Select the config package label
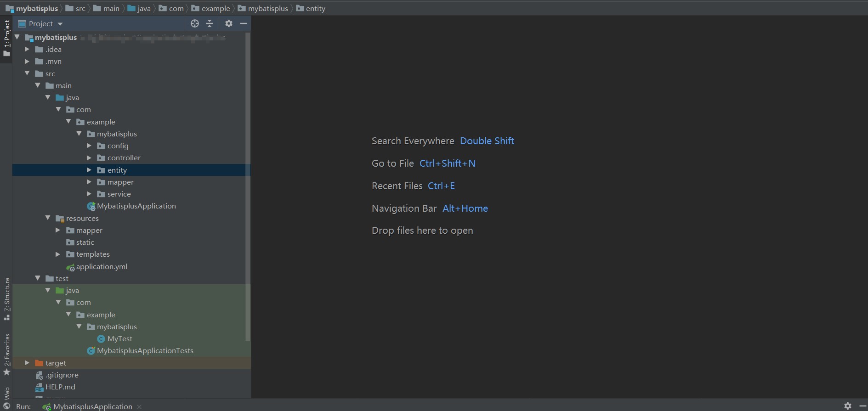The height and width of the screenshot is (411, 868). coord(118,146)
